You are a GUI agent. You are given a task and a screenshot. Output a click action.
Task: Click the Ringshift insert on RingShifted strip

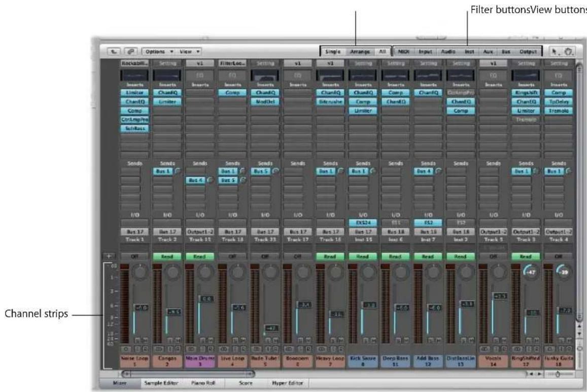[x=526, y=92]
